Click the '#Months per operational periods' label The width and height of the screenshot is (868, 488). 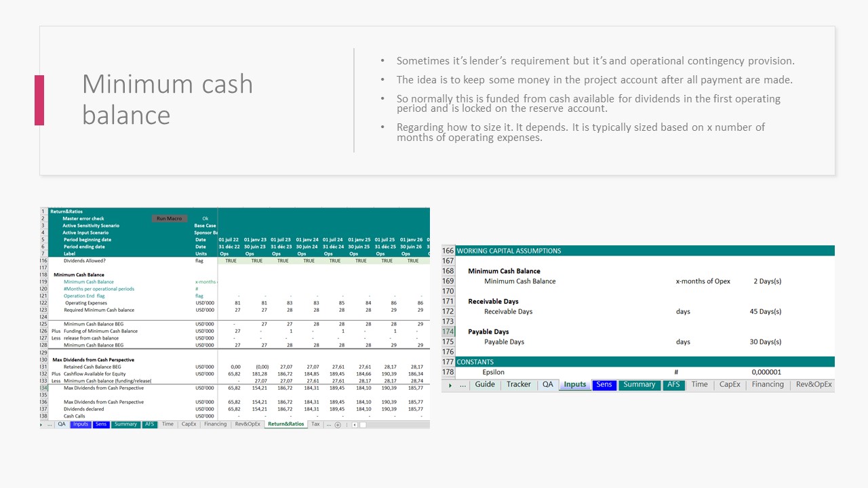99,289
